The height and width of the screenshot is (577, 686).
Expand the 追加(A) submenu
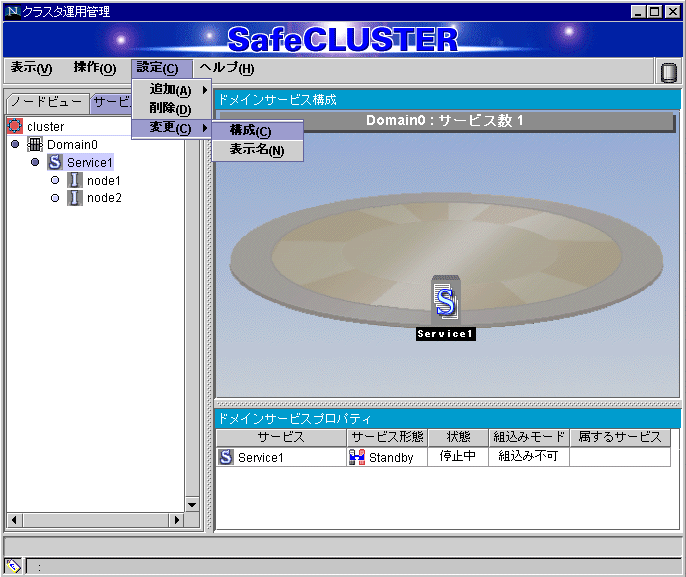coord(171,90)
